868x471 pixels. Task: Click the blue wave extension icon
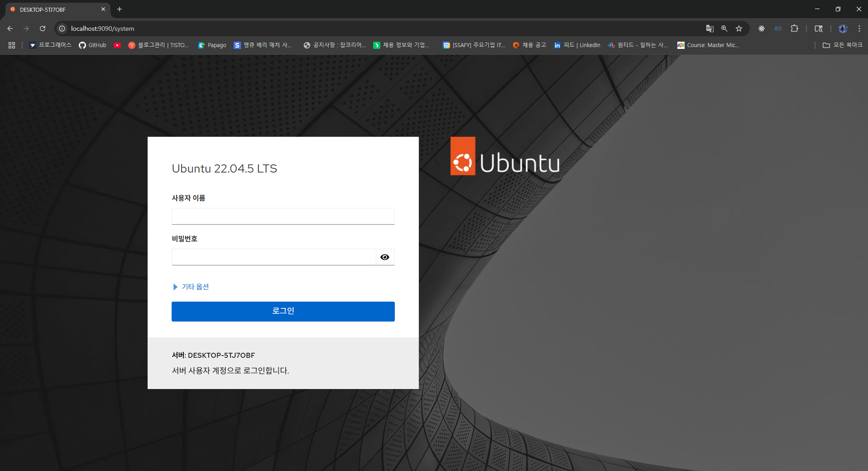(x=778, y=29)
